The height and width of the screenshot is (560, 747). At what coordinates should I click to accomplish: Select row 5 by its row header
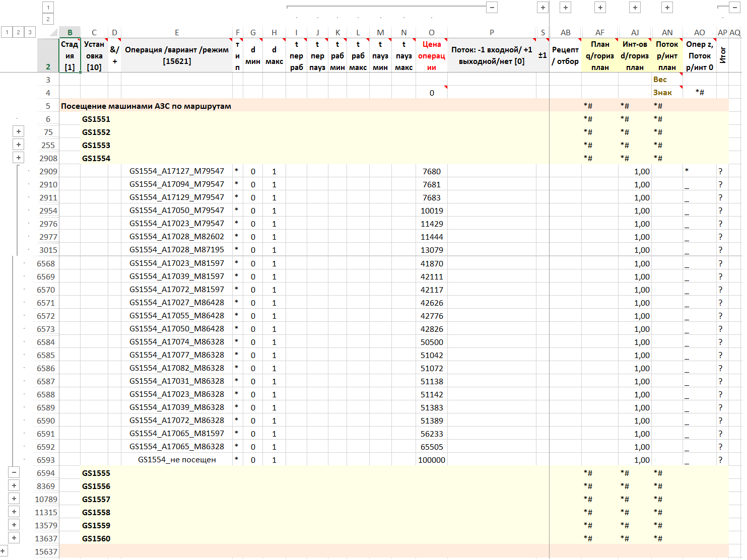coord(48,106)
